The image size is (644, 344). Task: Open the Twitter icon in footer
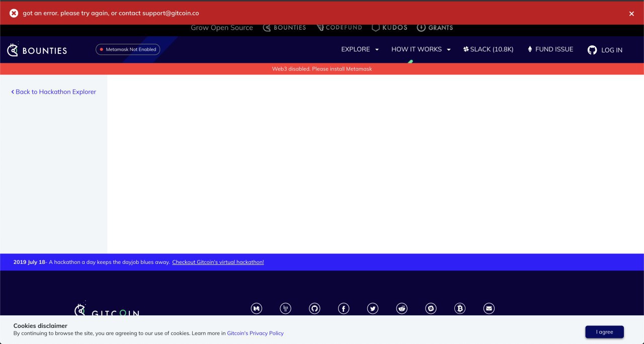[x=373, y=308]
